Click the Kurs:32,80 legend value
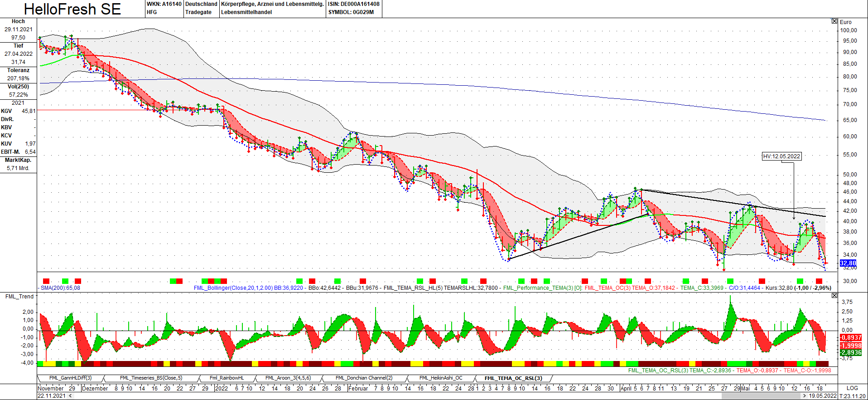Image resolution: width=868 pixels, height=400 pixels. [x=779, y=288]
